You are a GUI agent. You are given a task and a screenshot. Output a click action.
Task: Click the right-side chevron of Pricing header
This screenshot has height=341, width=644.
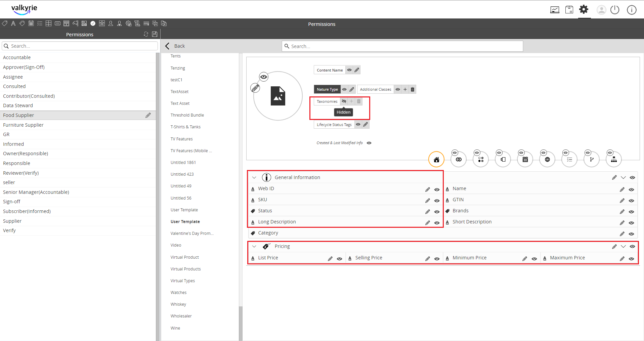point(624,246)
